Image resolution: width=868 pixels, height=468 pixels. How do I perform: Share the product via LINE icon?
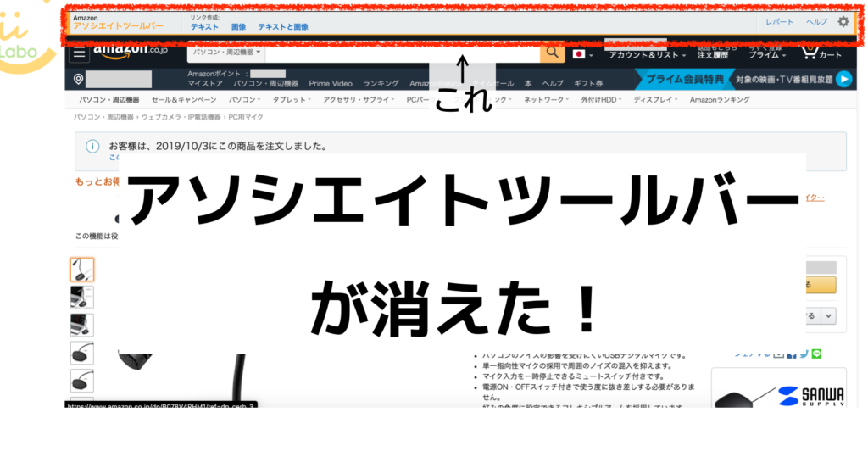pyautogui.click(x=816, y=354)
